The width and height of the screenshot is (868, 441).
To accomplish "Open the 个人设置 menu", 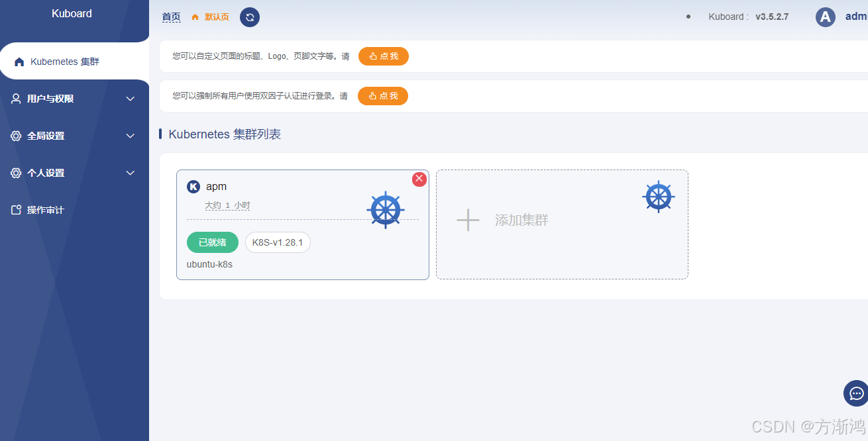I will click(74, 173).
